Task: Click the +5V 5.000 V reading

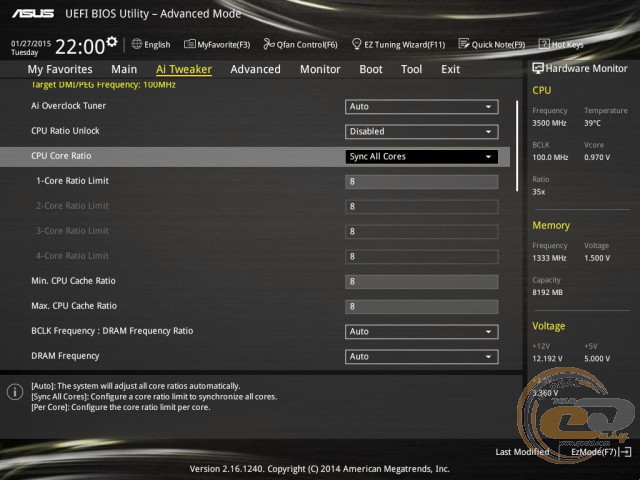Action: pos(597,358)
